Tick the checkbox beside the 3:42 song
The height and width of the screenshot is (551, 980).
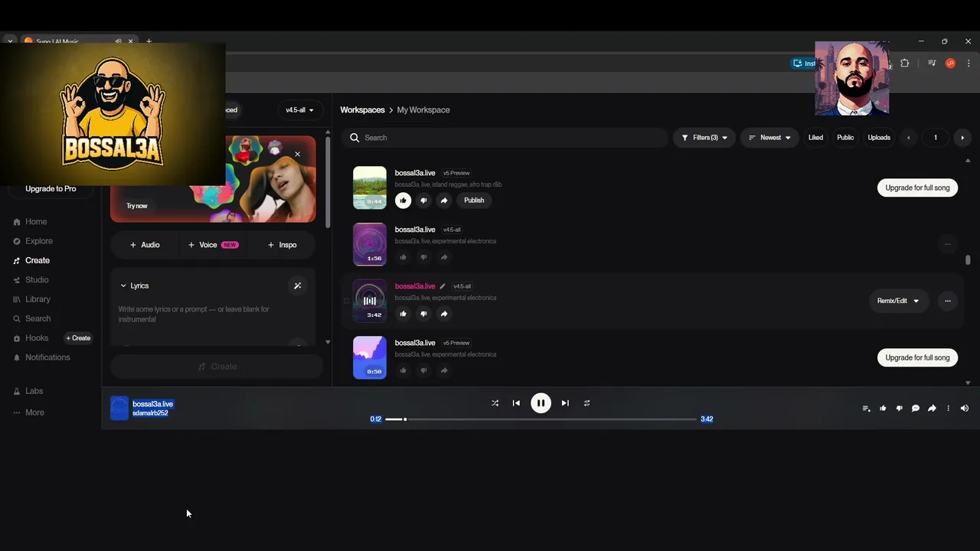tap(346, 301)
